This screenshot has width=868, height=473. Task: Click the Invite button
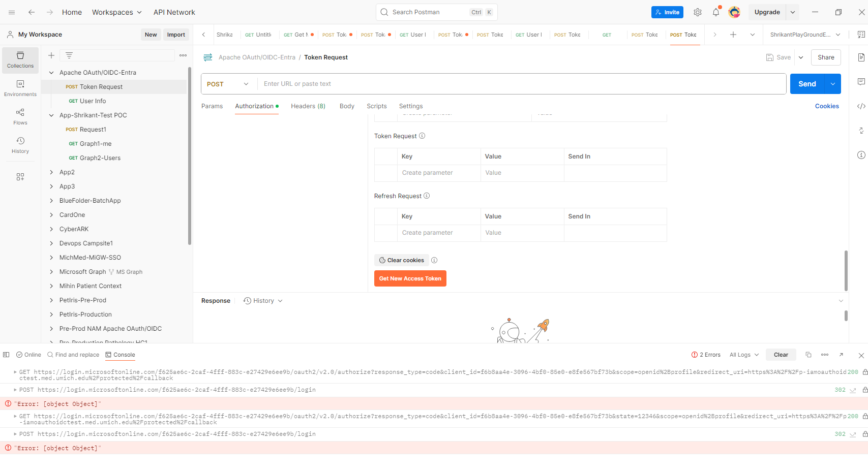click(x=667, y=12)
